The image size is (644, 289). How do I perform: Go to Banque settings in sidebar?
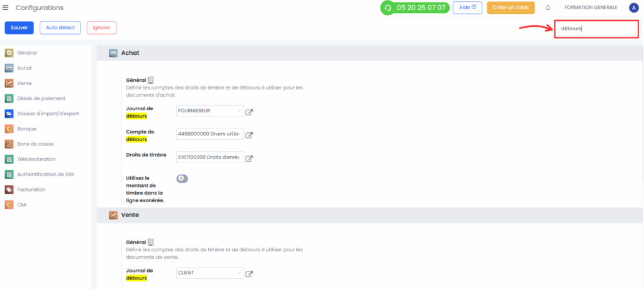click(x=26, y=129)
